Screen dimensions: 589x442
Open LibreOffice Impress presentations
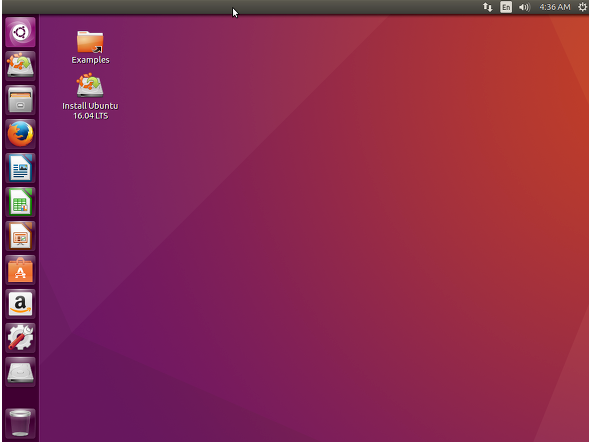[x=20, y=236]
